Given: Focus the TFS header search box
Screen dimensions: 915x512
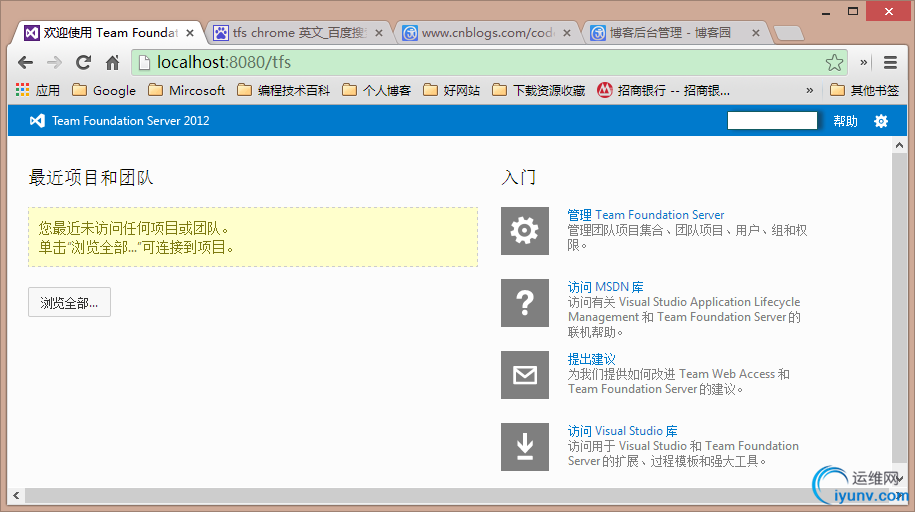Looking at the screenshot, I should (x=772, y=120).
